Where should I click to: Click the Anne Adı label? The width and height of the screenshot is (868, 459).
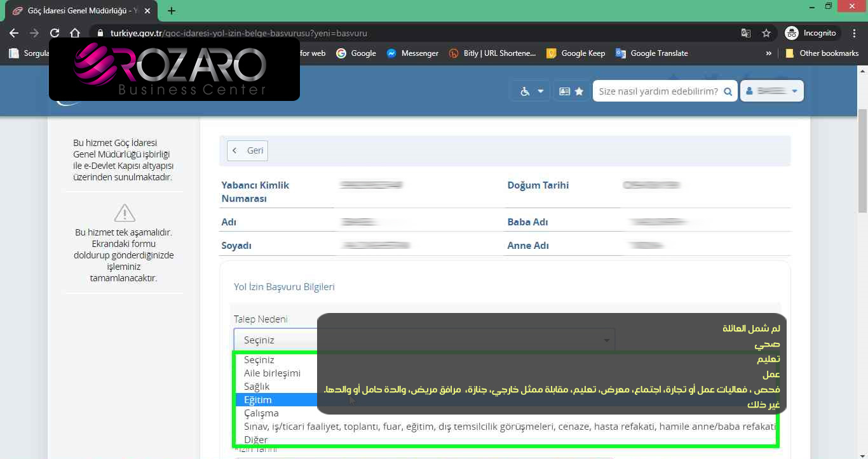point(527,246)
